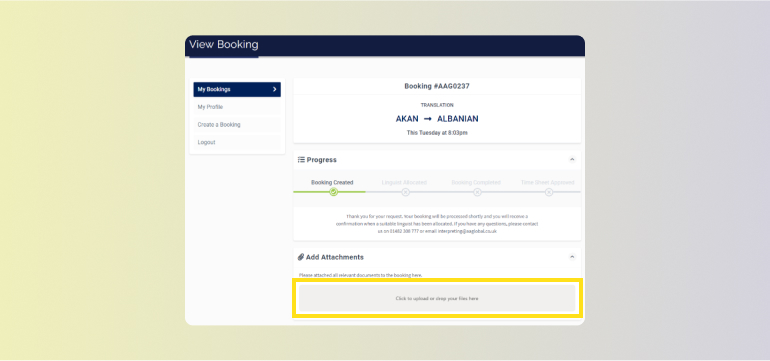Collapse the Add Attachments section

click(x=572, y=257)
